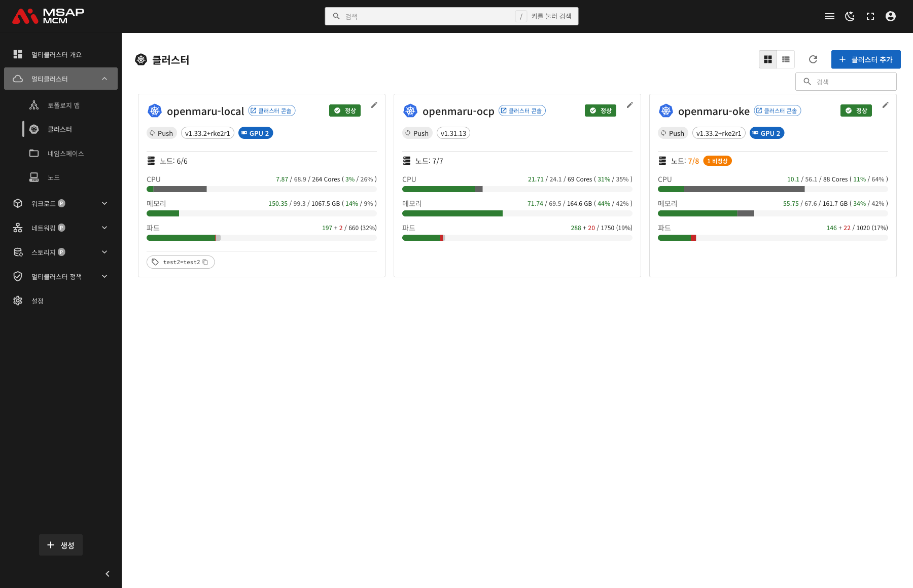Copy the test2=test2 label icon
The height and width of the screenshot is (588, 913).
205,262
